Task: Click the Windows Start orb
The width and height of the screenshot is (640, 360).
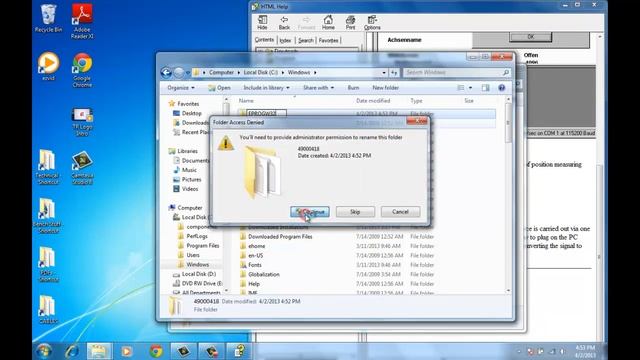Action: point(44,351)
